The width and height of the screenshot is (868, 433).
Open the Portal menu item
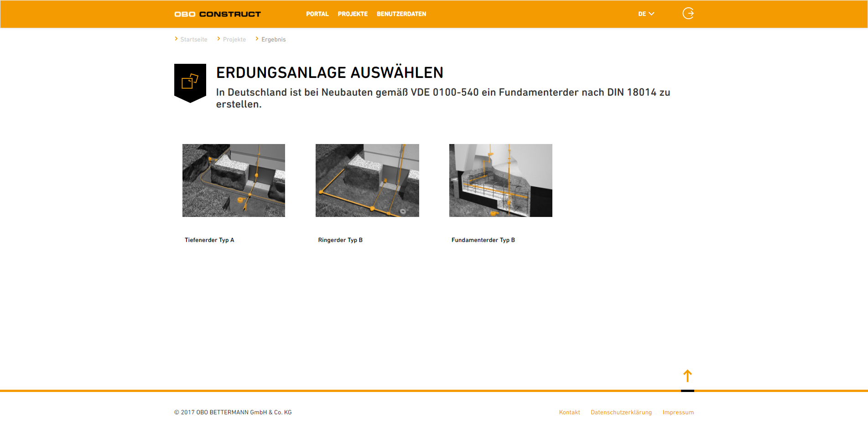pos(317,14)
